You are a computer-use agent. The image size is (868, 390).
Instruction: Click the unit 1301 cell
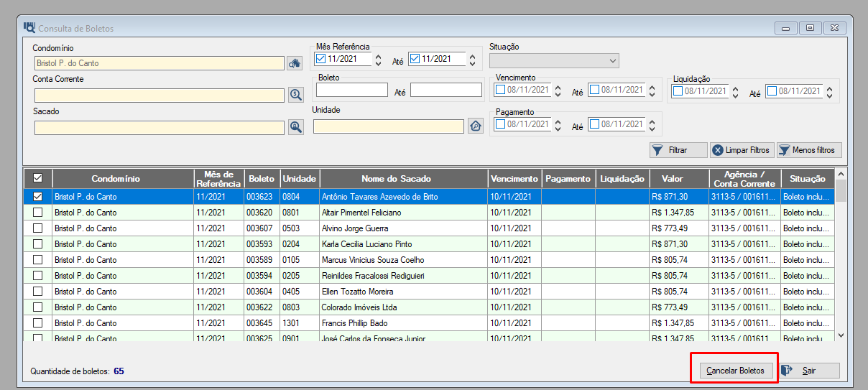[300, 322]
